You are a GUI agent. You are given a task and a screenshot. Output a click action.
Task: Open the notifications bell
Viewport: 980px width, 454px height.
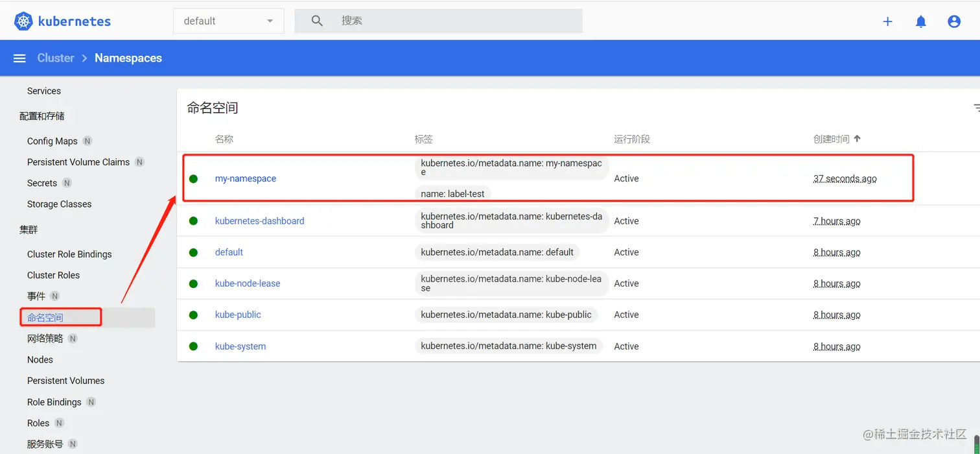pyautogui.click(x=921, y=21)
